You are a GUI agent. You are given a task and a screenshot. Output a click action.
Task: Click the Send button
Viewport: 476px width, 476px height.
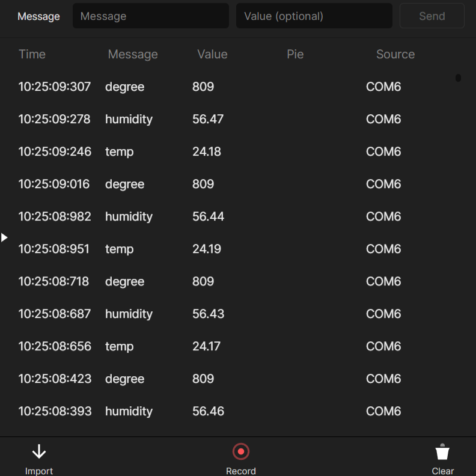[432, 16]
